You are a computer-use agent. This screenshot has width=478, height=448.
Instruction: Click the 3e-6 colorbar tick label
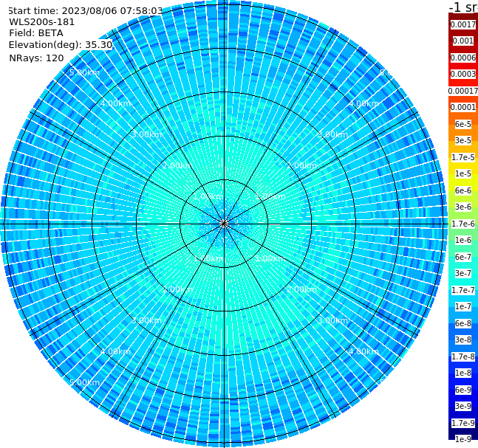[463, 207]
